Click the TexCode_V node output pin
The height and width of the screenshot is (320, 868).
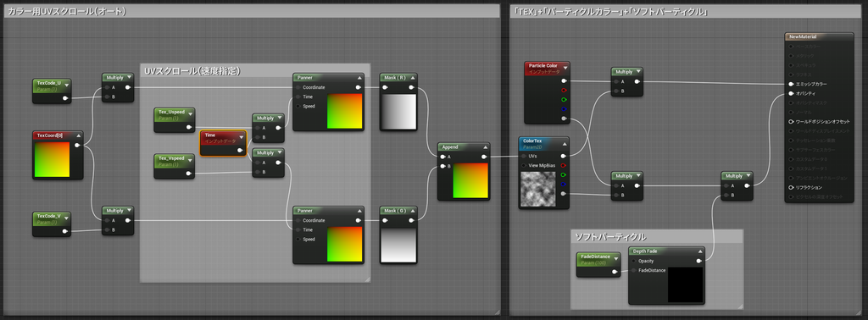(x=65, y=231)
